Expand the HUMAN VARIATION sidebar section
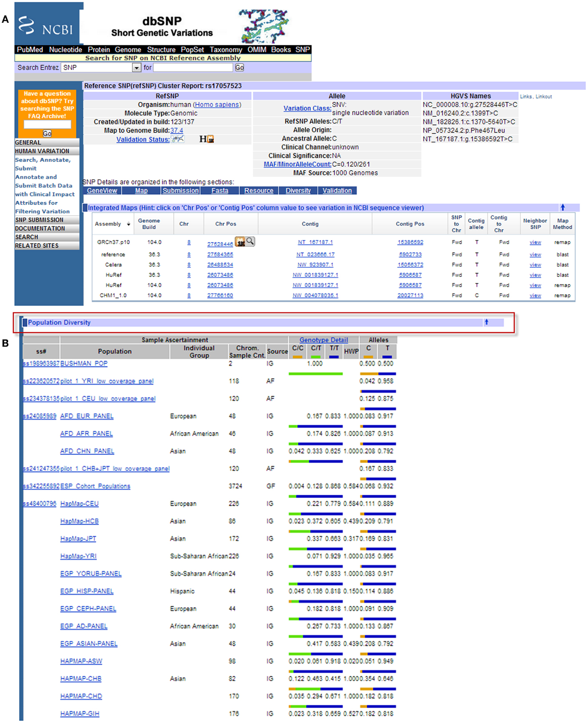This screenshot has width=588, height=723. (x=47, y=151)
